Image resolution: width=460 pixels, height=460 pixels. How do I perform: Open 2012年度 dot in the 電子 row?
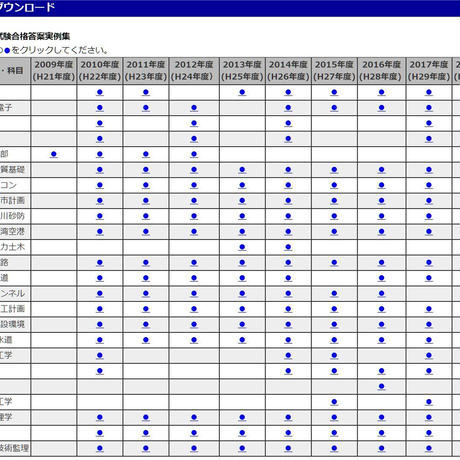[194, 108]
